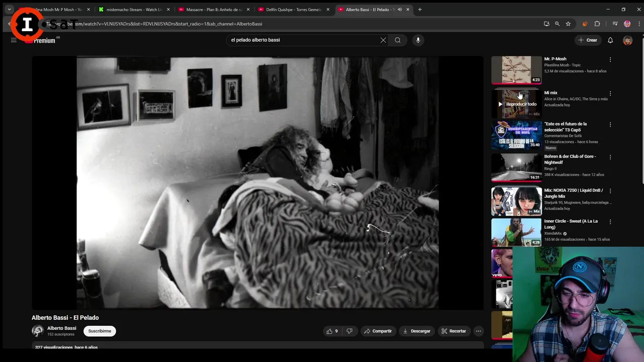Open more actions ellipsis under video
The image size is (644, 362).
478,331
